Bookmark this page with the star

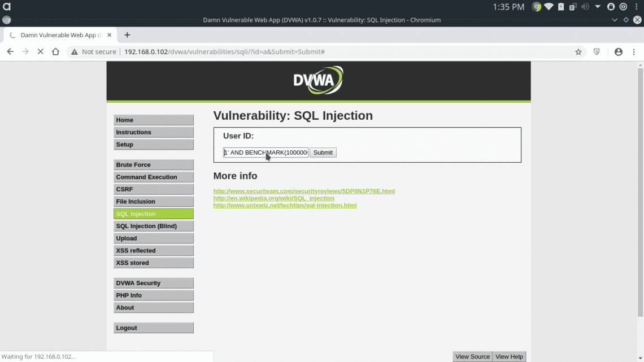pyautogui.click(x=578, y=52)
